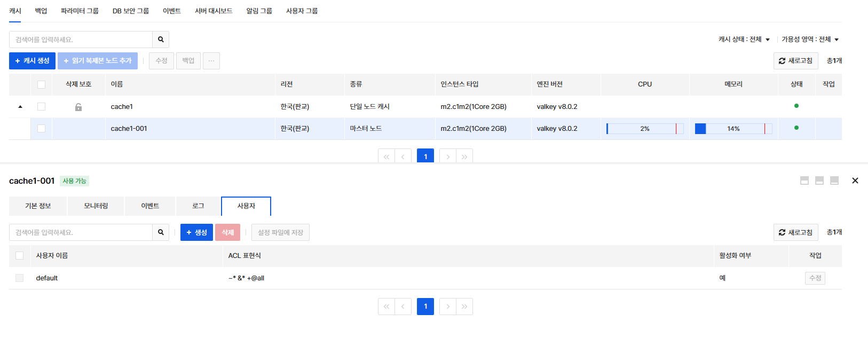Set the detail panel to the largest layout size
The image size is (868, 345).
804,181
